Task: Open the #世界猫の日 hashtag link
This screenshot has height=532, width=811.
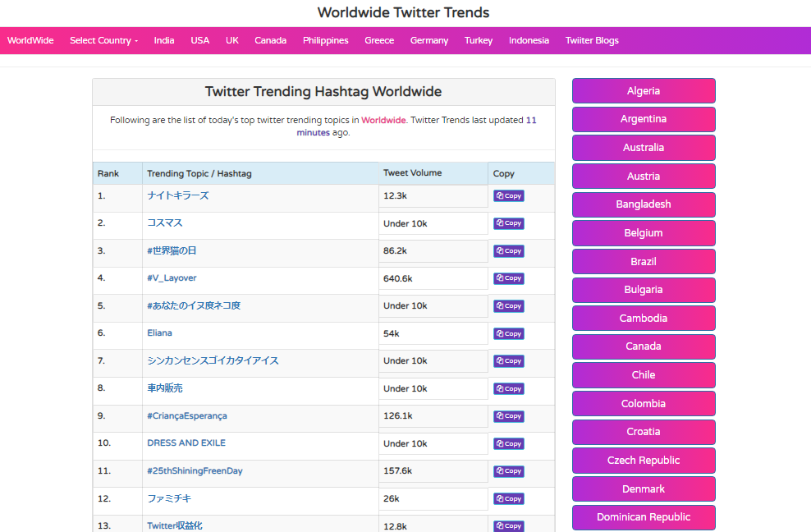Action: [x=172, y=251]
